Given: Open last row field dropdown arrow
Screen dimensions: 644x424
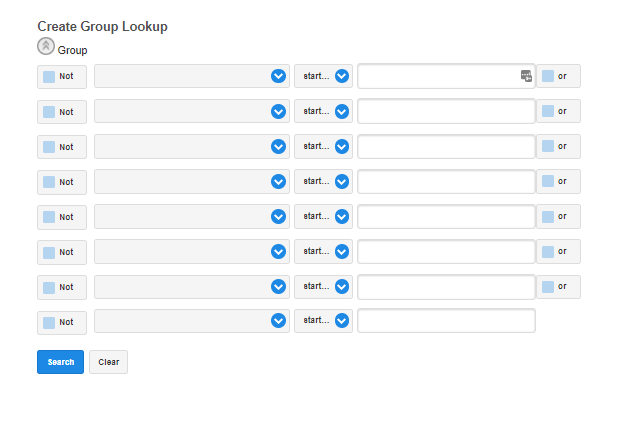Looking at the screenshot, I should 278,321.
